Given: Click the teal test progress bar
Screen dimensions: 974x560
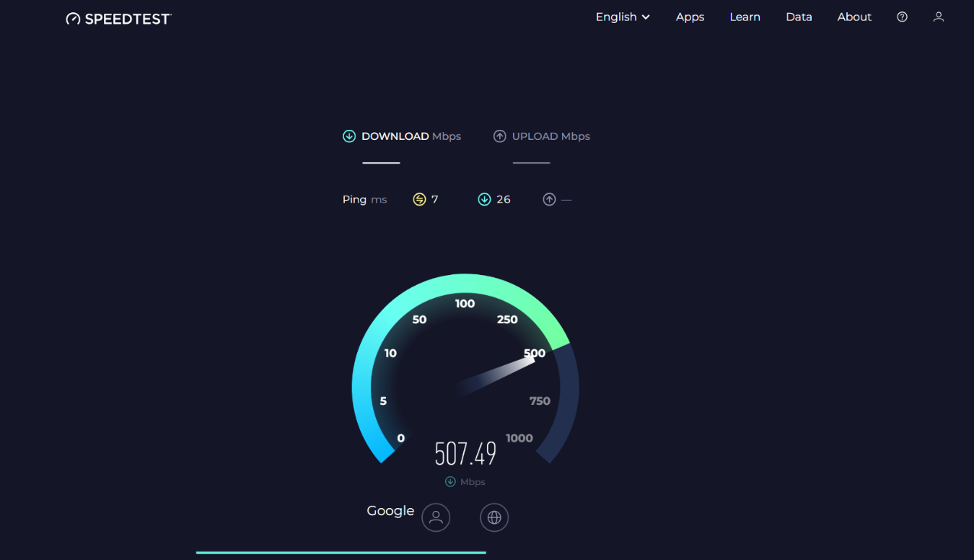Looking at the screenshot, I should coord(341,552).
